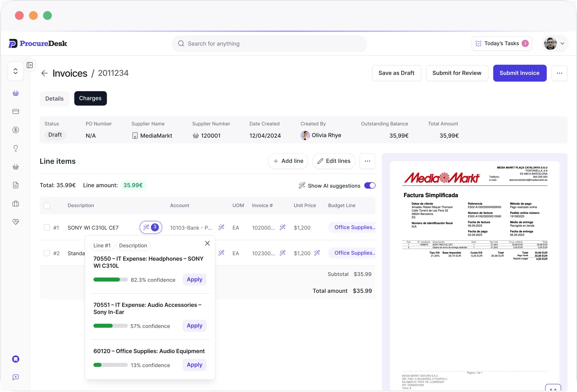
Task: Select all line items with the header checkbox
Action: pos(47,206)
